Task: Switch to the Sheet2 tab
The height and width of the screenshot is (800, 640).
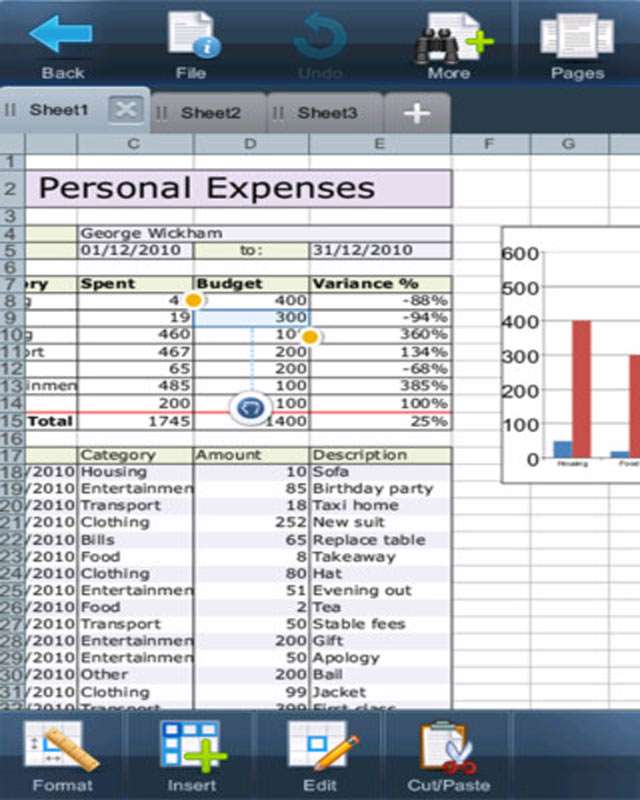Action: coord(210,113)
